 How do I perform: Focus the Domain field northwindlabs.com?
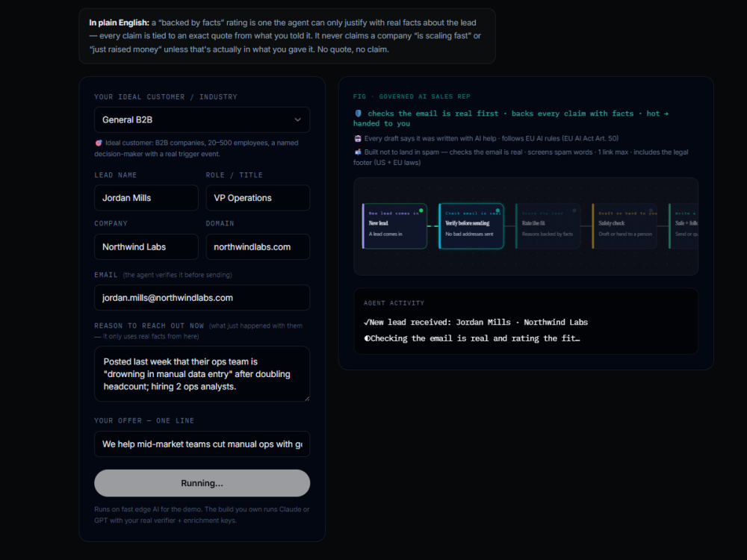pos(258,246)
